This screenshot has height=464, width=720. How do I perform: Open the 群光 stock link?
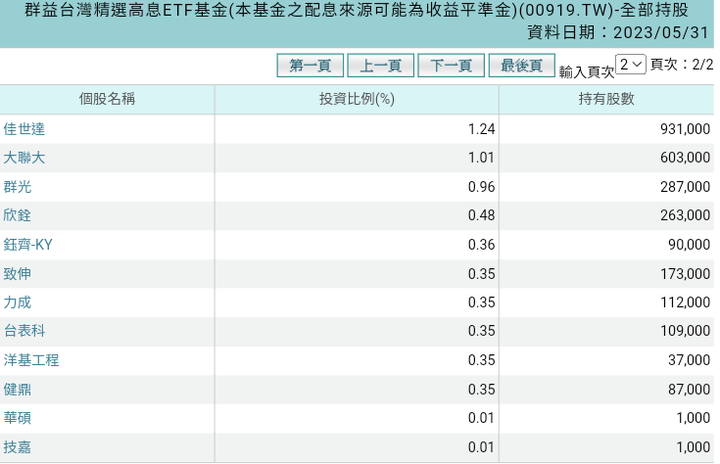tap(17, 187)
